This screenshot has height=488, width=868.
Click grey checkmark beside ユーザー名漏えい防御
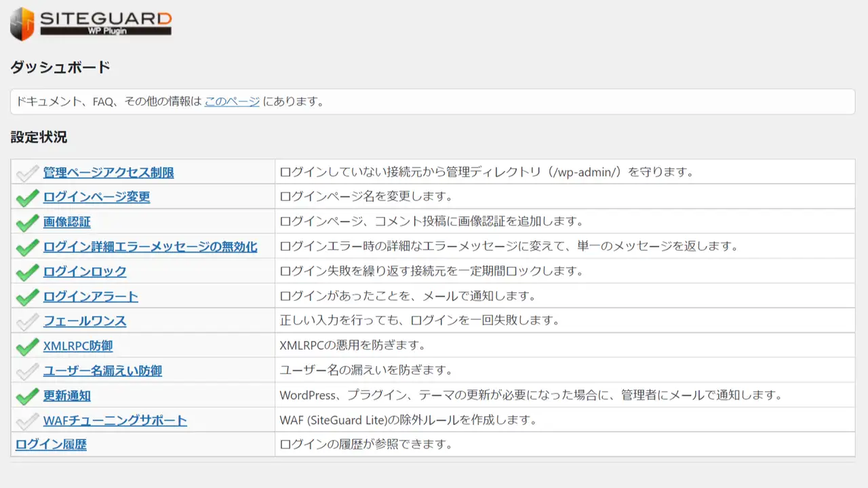pos(27,372)
